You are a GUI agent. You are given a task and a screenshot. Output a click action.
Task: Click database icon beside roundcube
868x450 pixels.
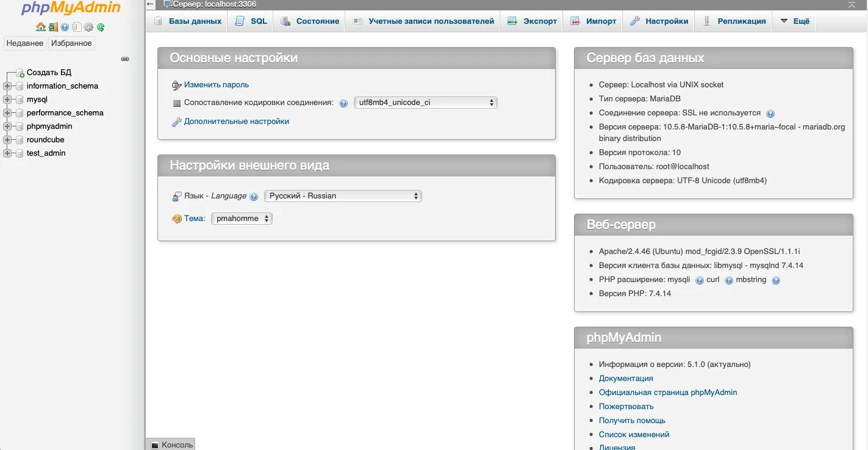point(20,140)
